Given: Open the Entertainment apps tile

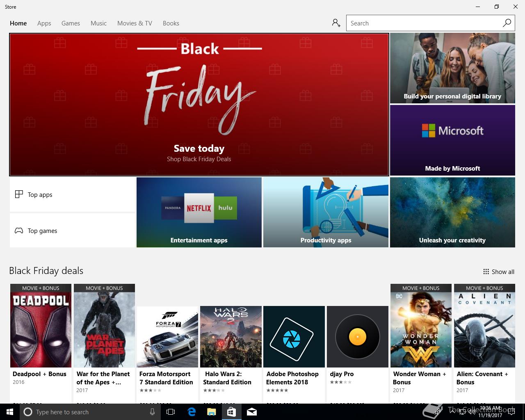Looking at the screenshot, I should coord(199,212).
